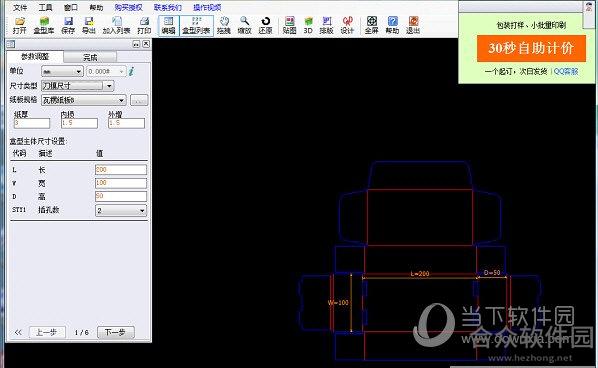Viewport: 598px width, 368px height.
Task: Click the 还原 restore view icon
Action: pos(265,25)
